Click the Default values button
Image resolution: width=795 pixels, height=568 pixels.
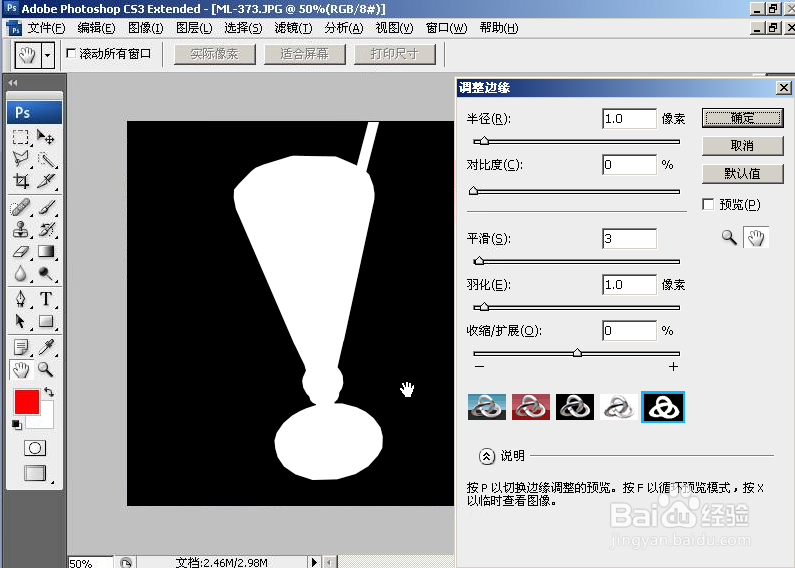[x=743, y=174]
